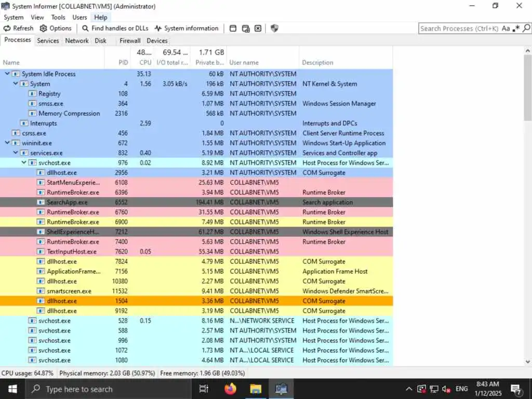Select the StartMenuExperience process icon
Screen dimensions: 532x399
pyautogui.click(x=41, y=182)
